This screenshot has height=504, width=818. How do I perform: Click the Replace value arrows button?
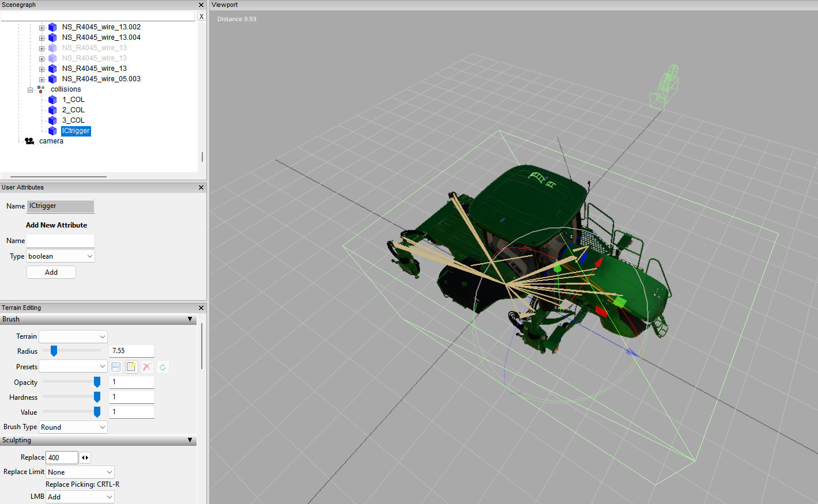point(85,457)
